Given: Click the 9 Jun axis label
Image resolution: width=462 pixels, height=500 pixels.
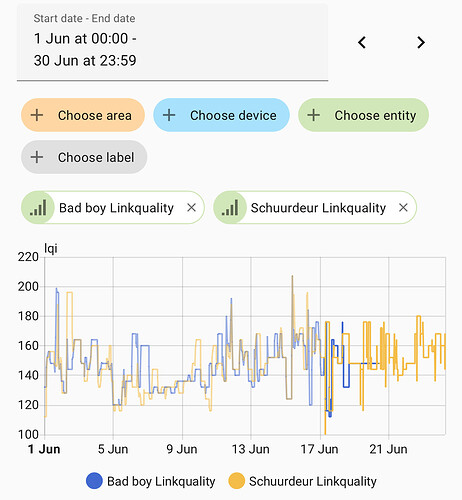Looking at the screenshot, I should [x=182, y=449].
